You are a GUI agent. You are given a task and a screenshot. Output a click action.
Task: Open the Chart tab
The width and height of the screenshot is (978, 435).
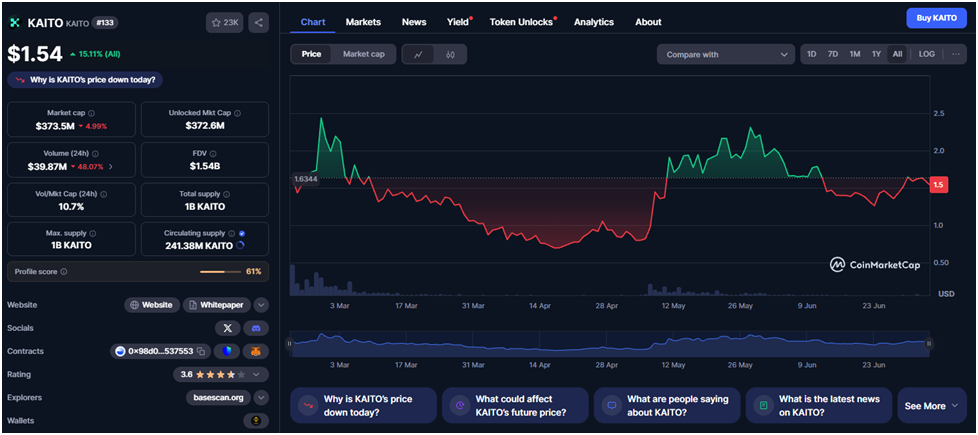[313, 22]
